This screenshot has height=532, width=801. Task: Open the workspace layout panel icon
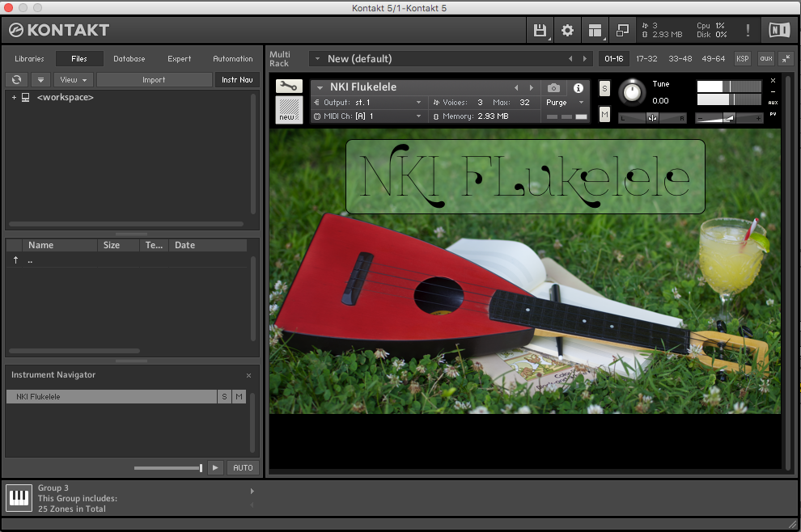pos(595,31)
